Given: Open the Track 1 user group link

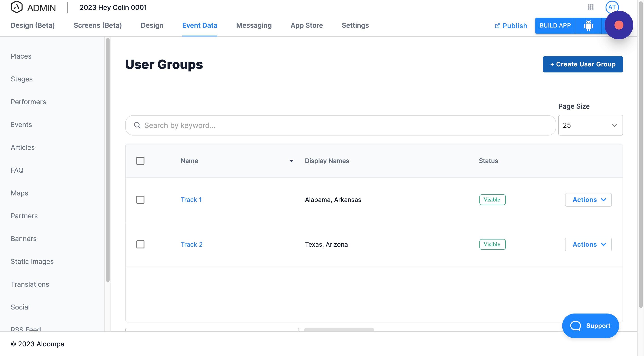Looking at the screenshot, I should pos(191,200).
